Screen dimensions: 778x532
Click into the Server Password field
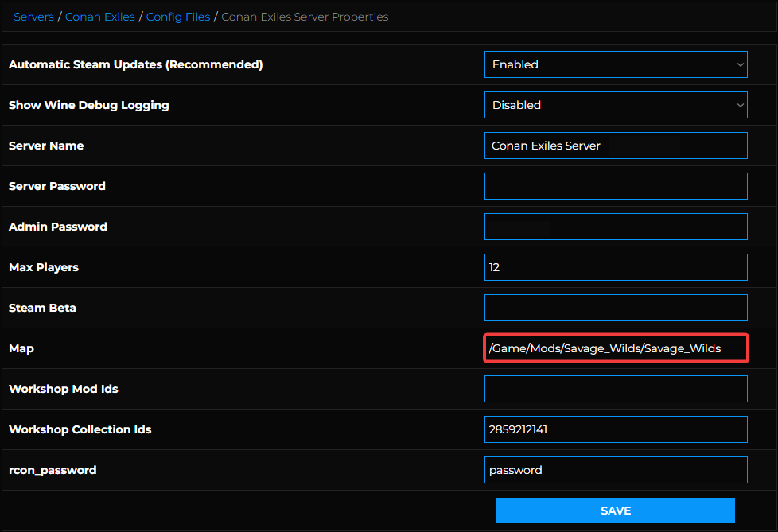point(615,186)
